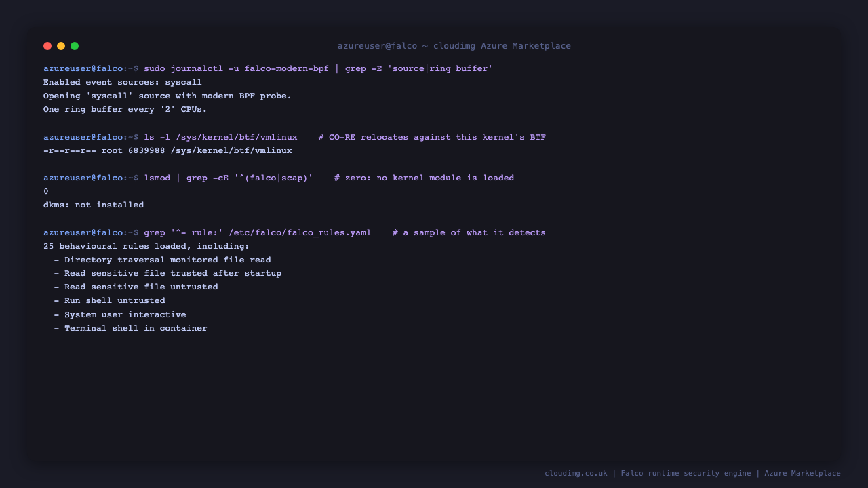Click the terminal title 'azureuser@falco ~ cloudimg Azure Marketplace'
868x488 pixels.
coord(454,46)
